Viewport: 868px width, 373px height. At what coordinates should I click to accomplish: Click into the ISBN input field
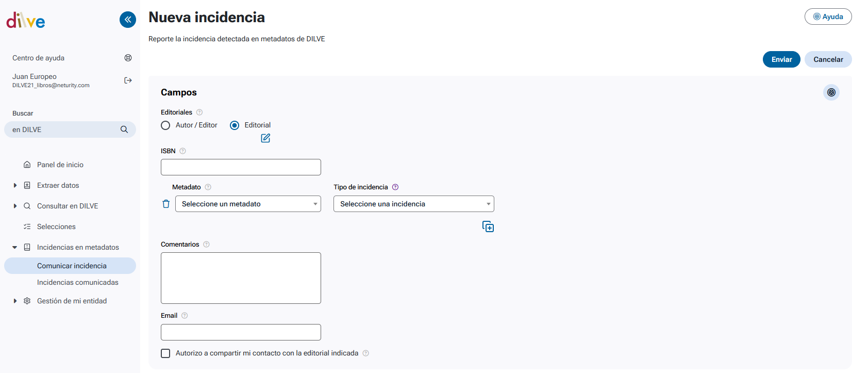(x=241, y=167)
